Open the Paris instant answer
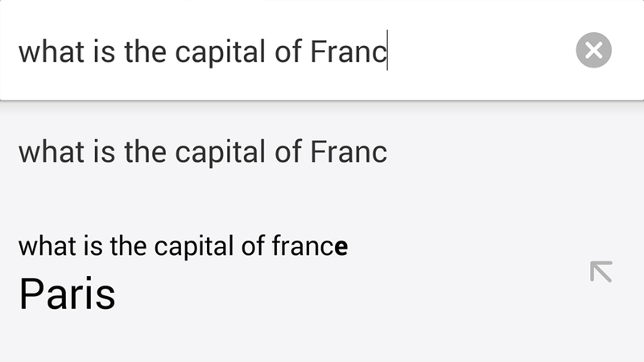 tap(68, 294)
